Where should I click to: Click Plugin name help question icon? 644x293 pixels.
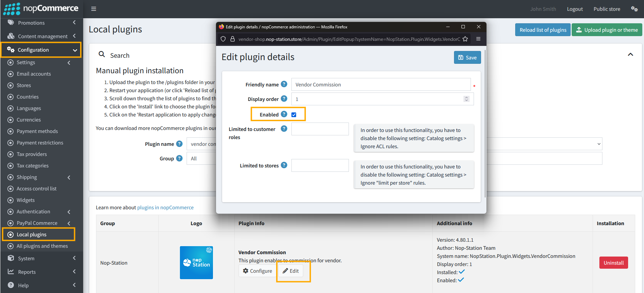point(180,144)
